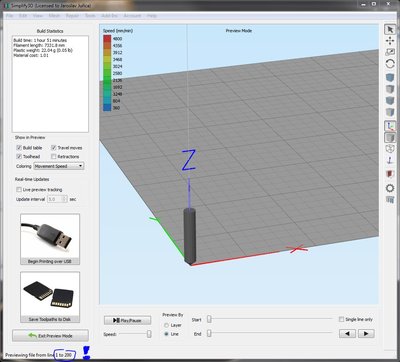The height and width of the screenshot is (362, 400).
Task: Enable Single line only checkbox
Action: (341, 319)
